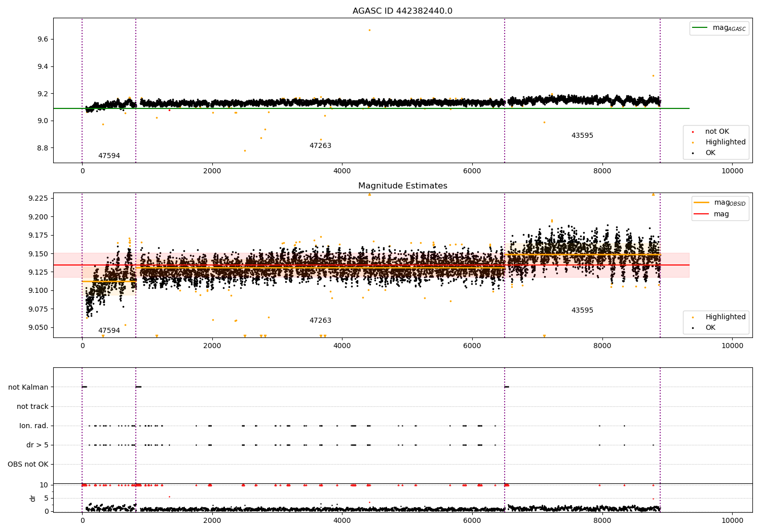This screenshot has height=532, width=760.
Task: Click the '43595' label in Magnitude Estimates panel
Action: tap(582, 311)
